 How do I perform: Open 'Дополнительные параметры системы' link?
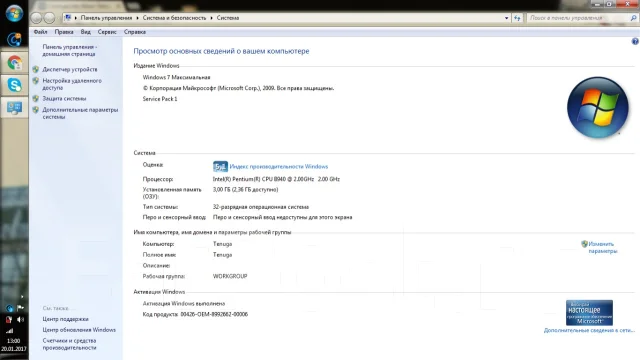pos(80,113)
